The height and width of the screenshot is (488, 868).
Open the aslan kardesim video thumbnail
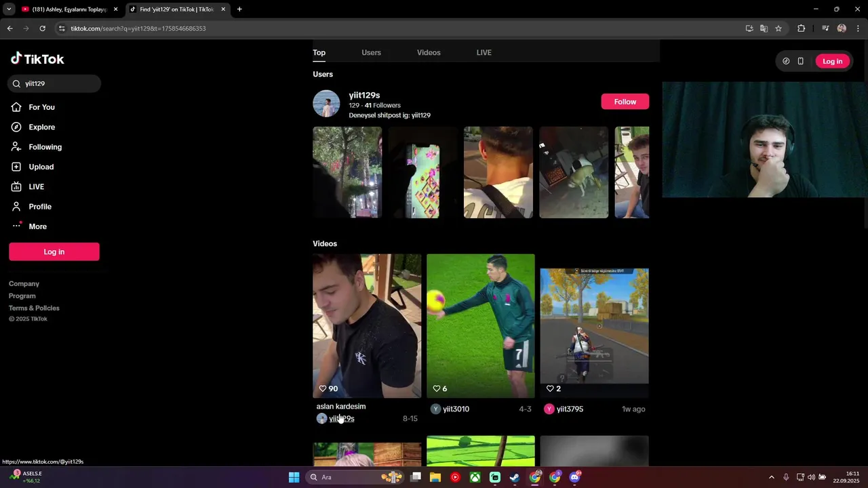pyautogui.click(x=367, y=326)
